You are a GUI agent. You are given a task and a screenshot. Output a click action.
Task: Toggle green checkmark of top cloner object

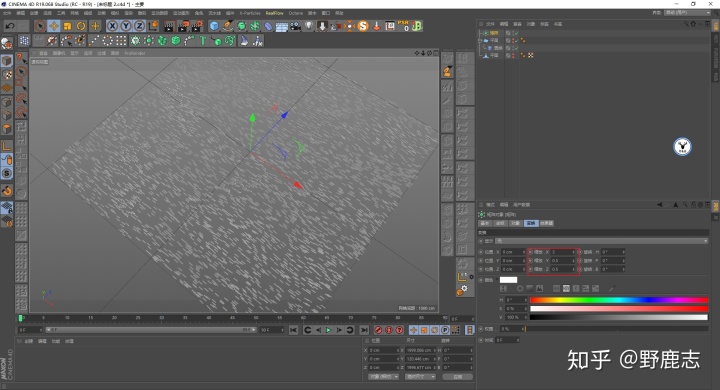pyautogui.click(x=516, y=33)
